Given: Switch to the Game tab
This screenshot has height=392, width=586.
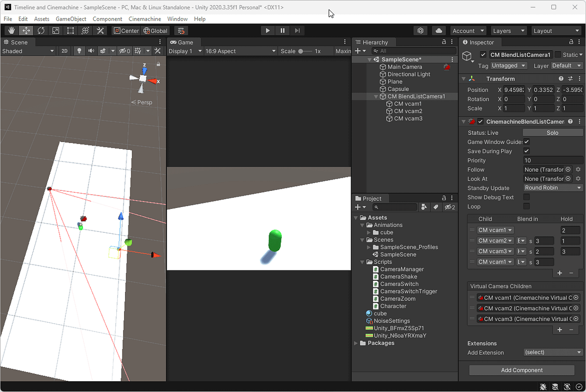Looking at the screenshot, I should (x=184, y=42).
